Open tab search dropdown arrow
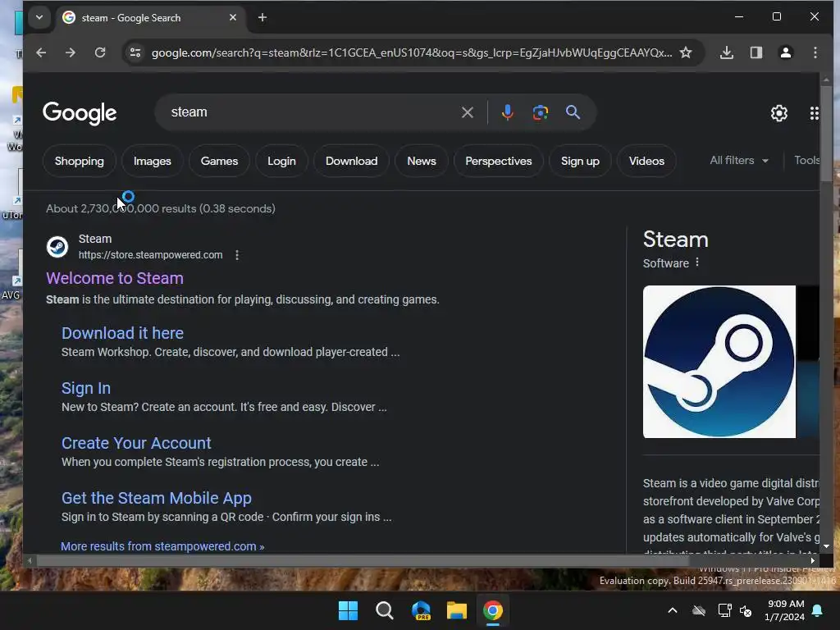The height and width of the screenshot is (630, 840). (39, 17)
